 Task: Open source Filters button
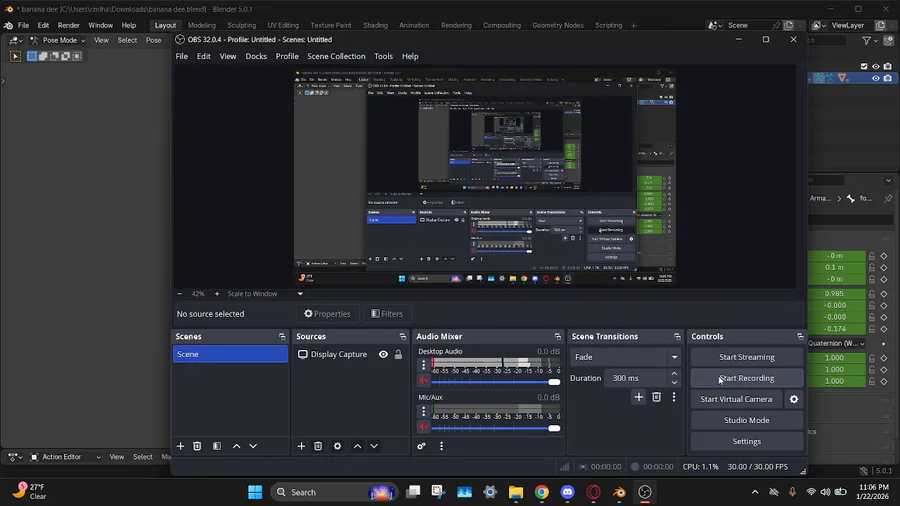pos(387,314)
